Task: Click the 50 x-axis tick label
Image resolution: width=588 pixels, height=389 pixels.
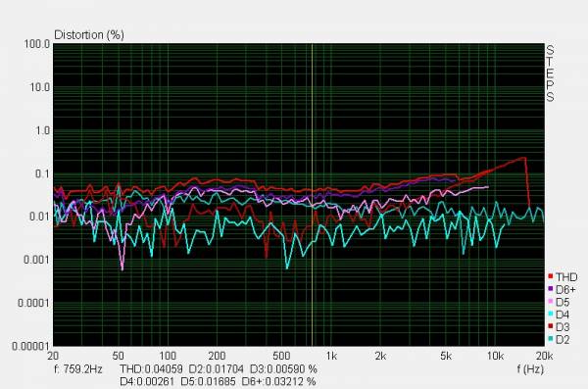Action: point(119,356)
